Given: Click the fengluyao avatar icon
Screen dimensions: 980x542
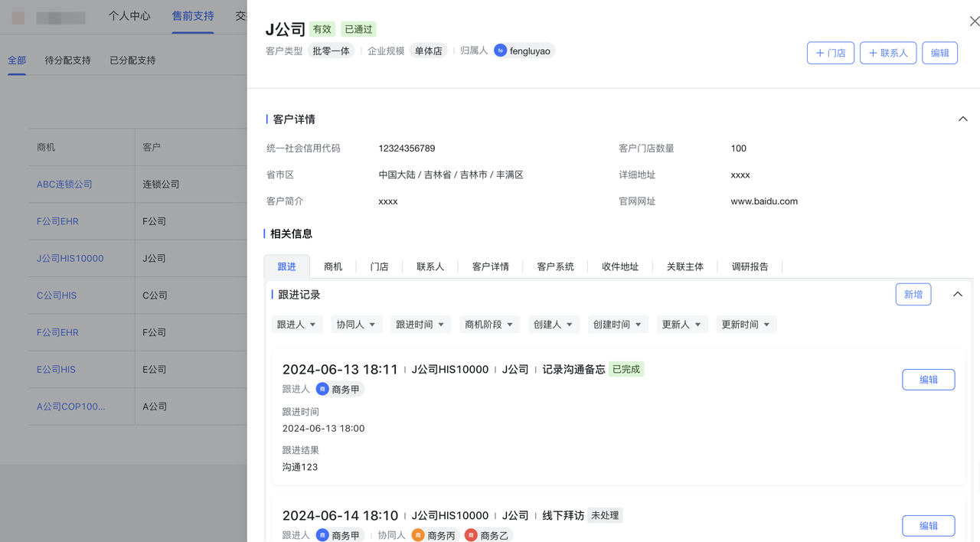Looking at the screenshot, I should tap(500, 51).
